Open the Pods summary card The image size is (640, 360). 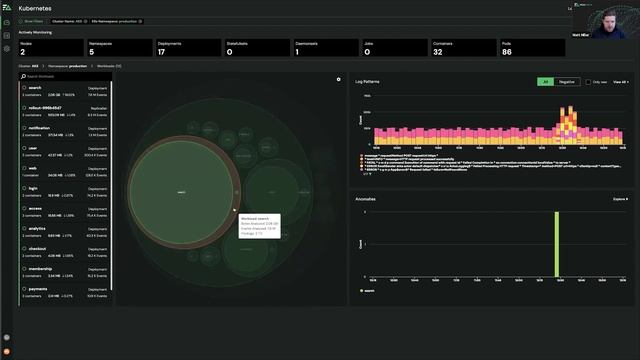(x=533, y=48)
